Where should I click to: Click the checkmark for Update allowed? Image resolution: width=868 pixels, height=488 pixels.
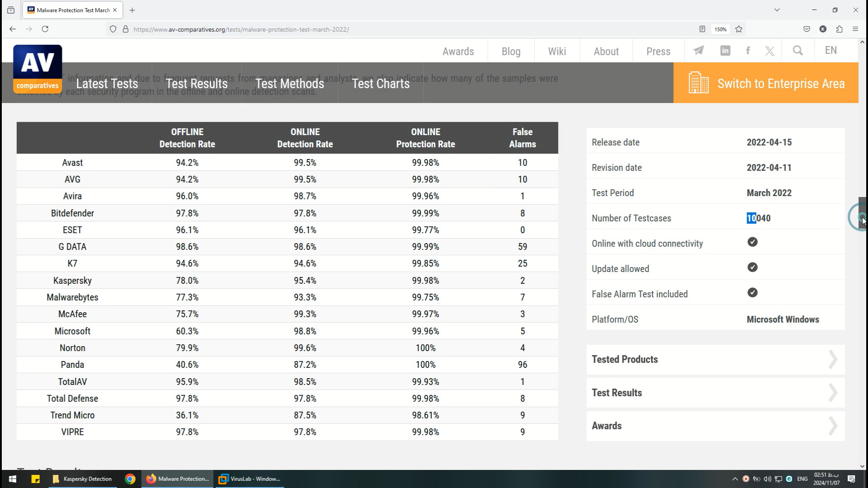click(x=752, y=267)
